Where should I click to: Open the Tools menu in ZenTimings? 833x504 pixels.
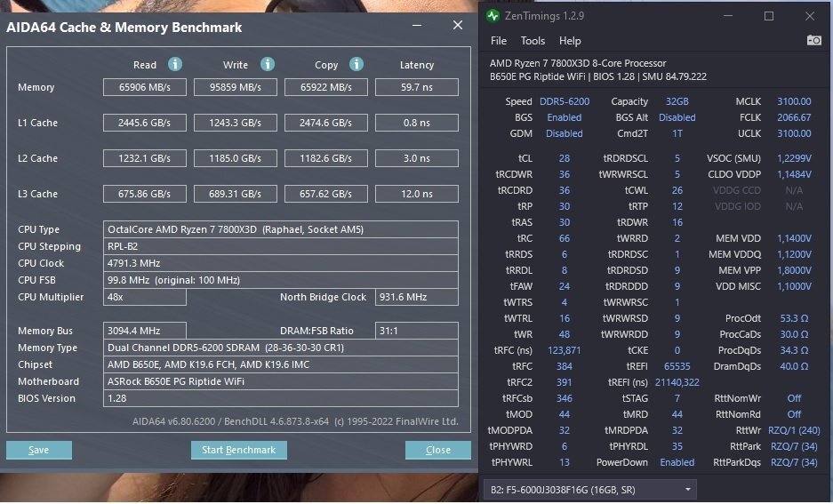pyautogui.click(x=533, y=41)
